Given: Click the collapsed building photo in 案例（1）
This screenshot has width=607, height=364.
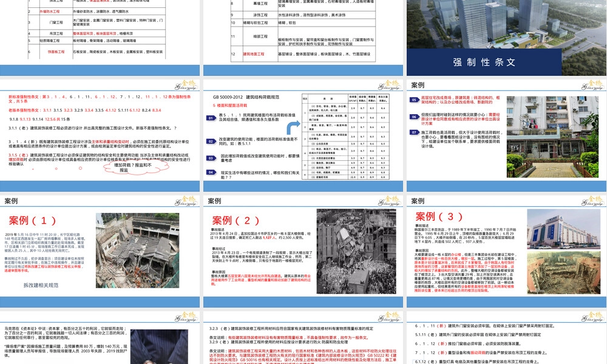Looking at the screenshot, I should pyautogui.click(x=137, y=251).
